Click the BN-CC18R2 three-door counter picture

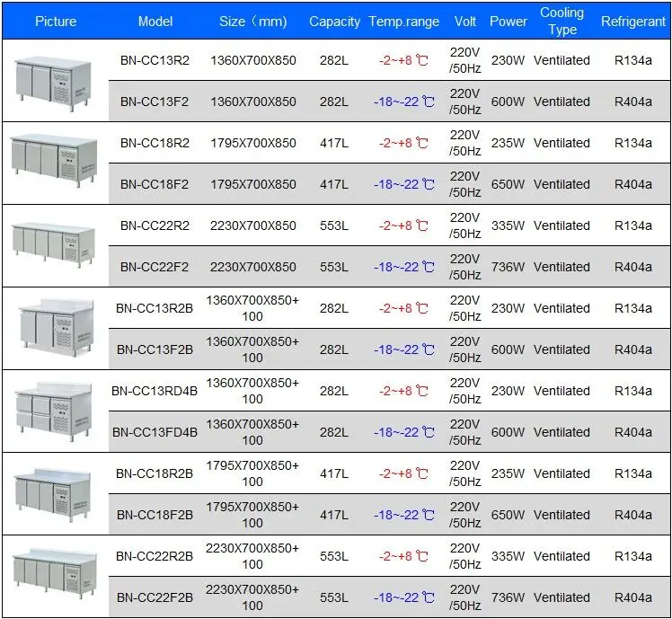click(54, 160)
